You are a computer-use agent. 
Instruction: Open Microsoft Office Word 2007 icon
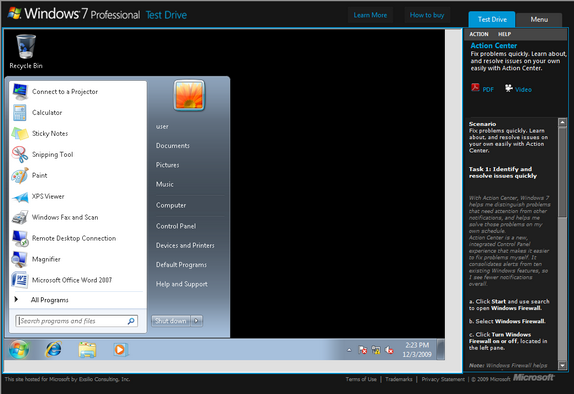pos(20,280)
